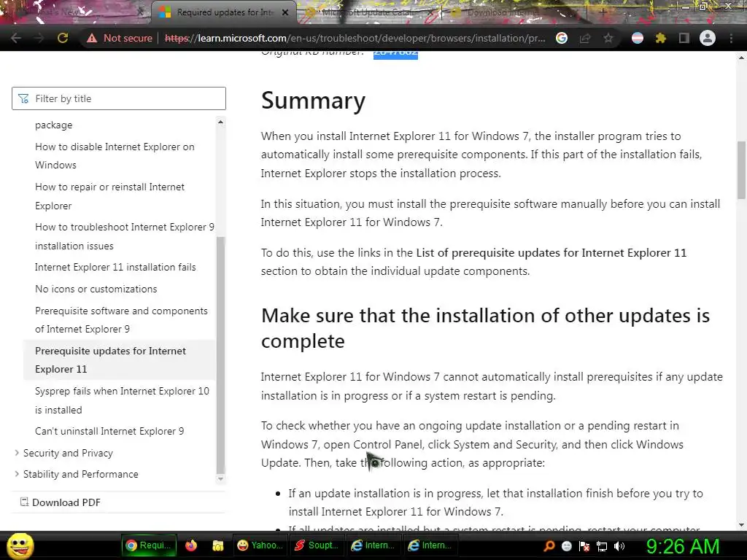Viewport: 747px width, 560px height.
Task: Open Prerequisite software and components of IE 9
Action: click(121, 320)
